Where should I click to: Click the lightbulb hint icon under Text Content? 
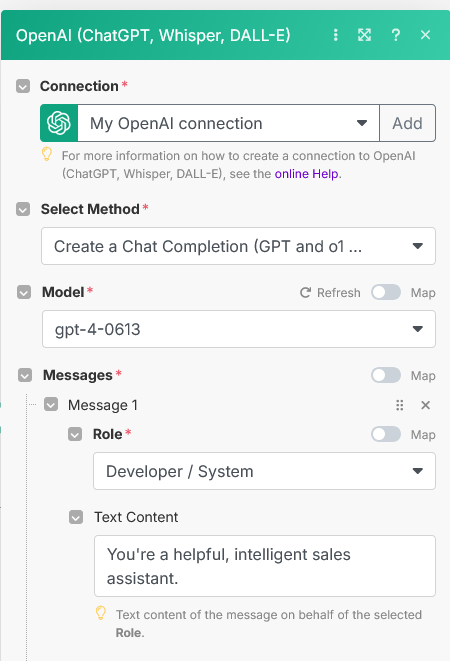[101, 613]
